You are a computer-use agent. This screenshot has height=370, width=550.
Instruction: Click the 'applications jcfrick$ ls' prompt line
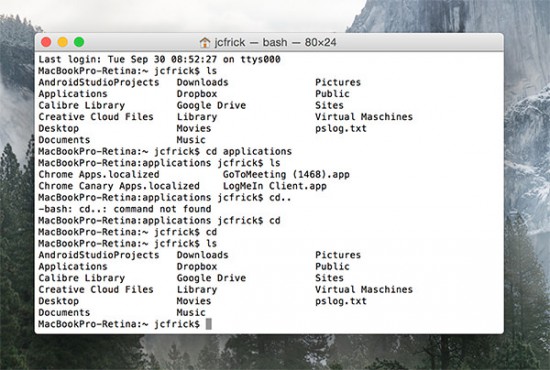point(159,163)
